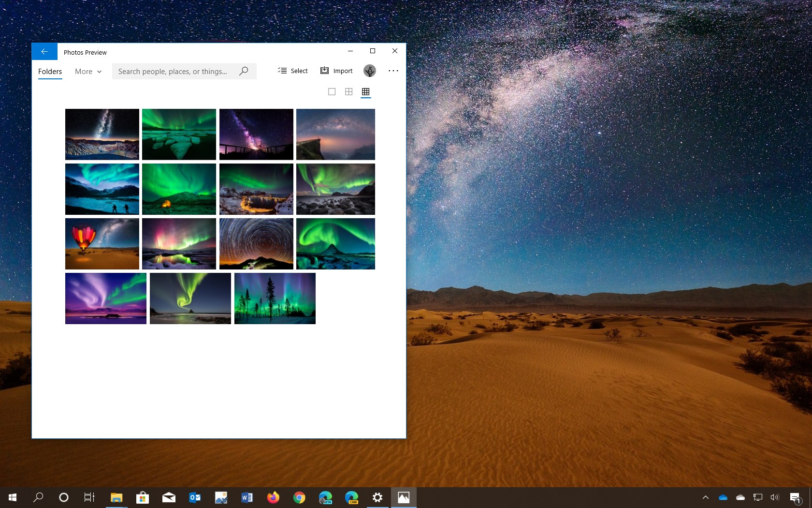Click the gray OneDrive cloud tray icon
Screen dimensions: 812x508
click(x=740, y=497)
